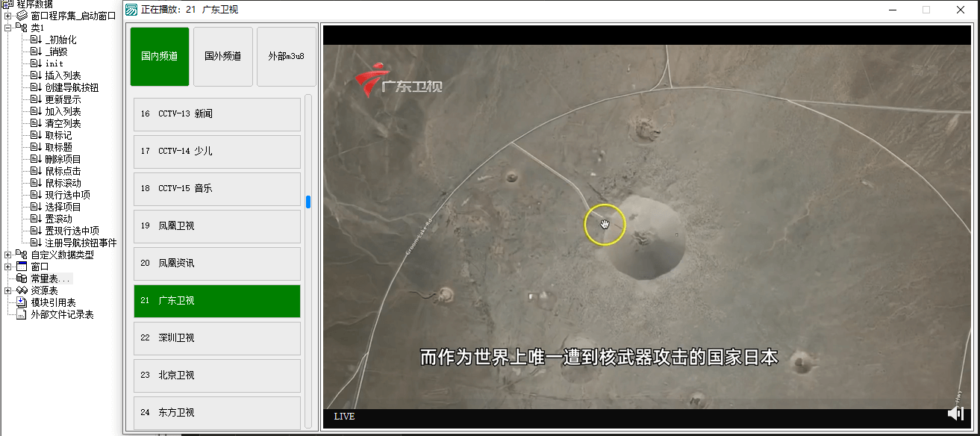
Task: Click the 窗口 window icon in tree
Action: pos(22,267)
